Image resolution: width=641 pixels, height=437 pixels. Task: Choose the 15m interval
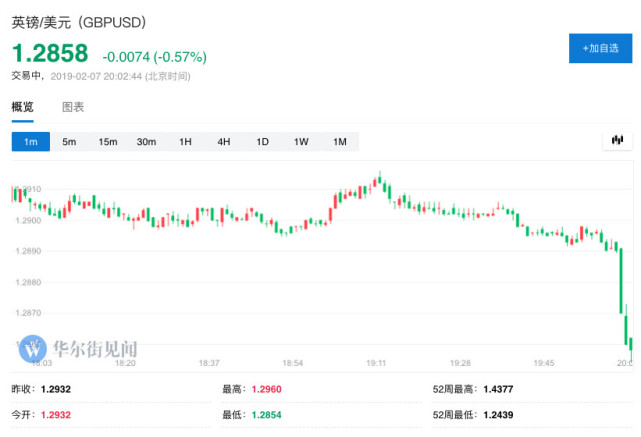click(x=108, y=142)
